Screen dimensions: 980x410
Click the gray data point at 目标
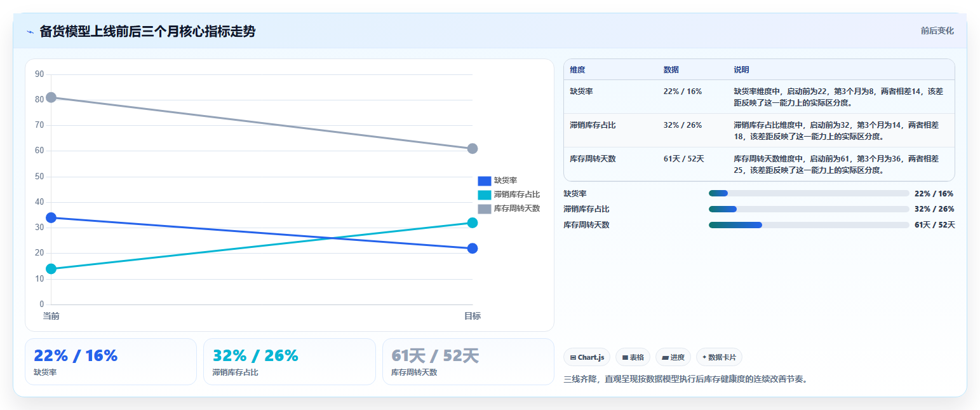point(473,149)
